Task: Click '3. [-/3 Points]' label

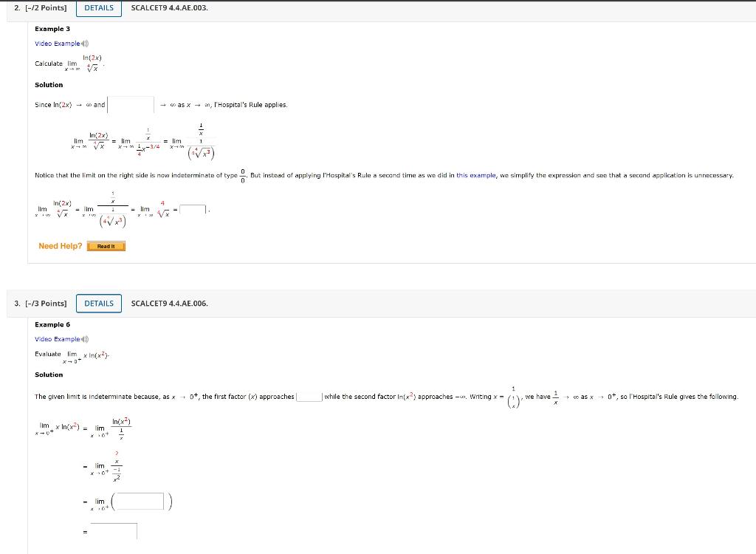Action: (x=41, y=304)
